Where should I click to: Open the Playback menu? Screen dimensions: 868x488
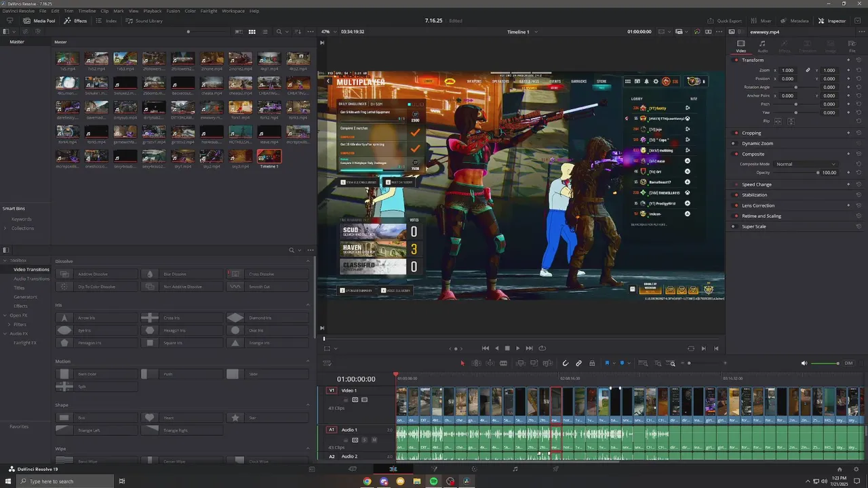click(x=153, y=11)
